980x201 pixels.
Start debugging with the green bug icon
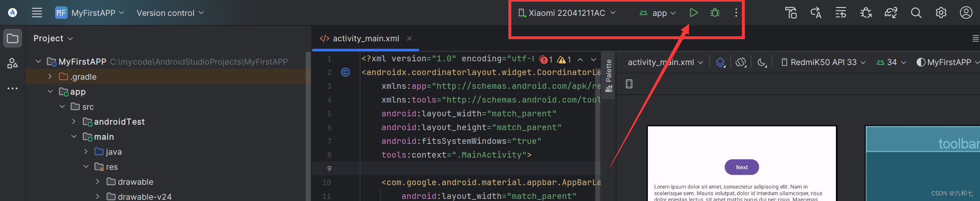tap(715, 13)
